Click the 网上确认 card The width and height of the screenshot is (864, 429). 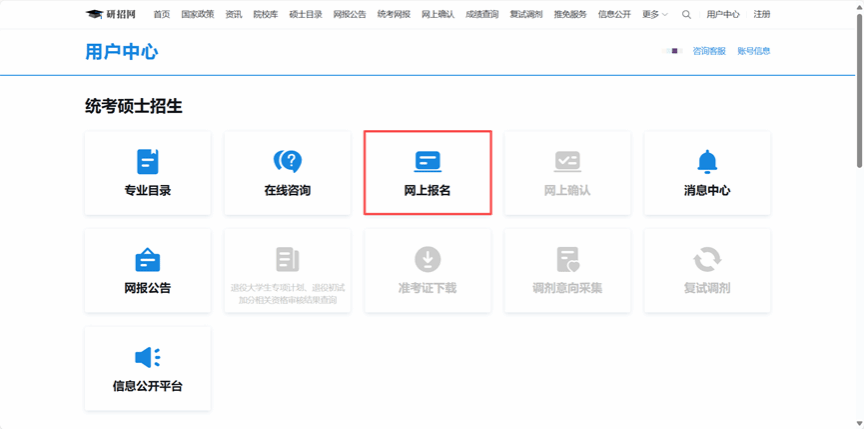[567, 172]
